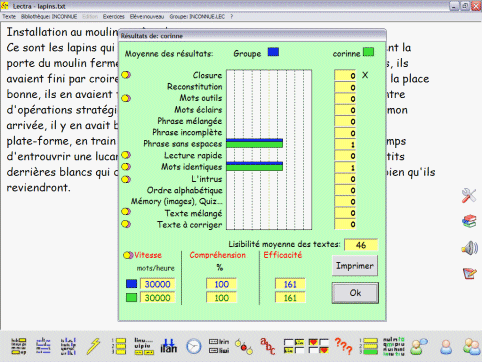Toggle the yellow marker beside Texte mélangé
This screenshot has width=482, height=362.
pos(126,212)
